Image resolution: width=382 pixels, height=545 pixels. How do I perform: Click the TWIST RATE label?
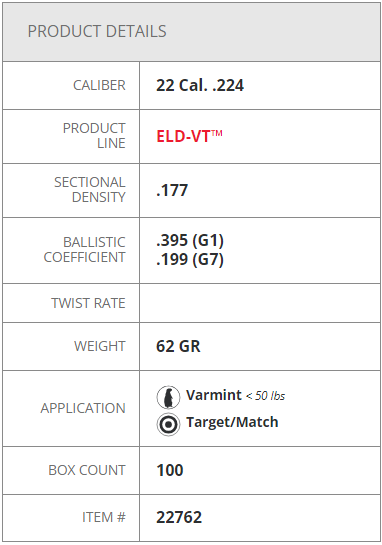[88, 303]
